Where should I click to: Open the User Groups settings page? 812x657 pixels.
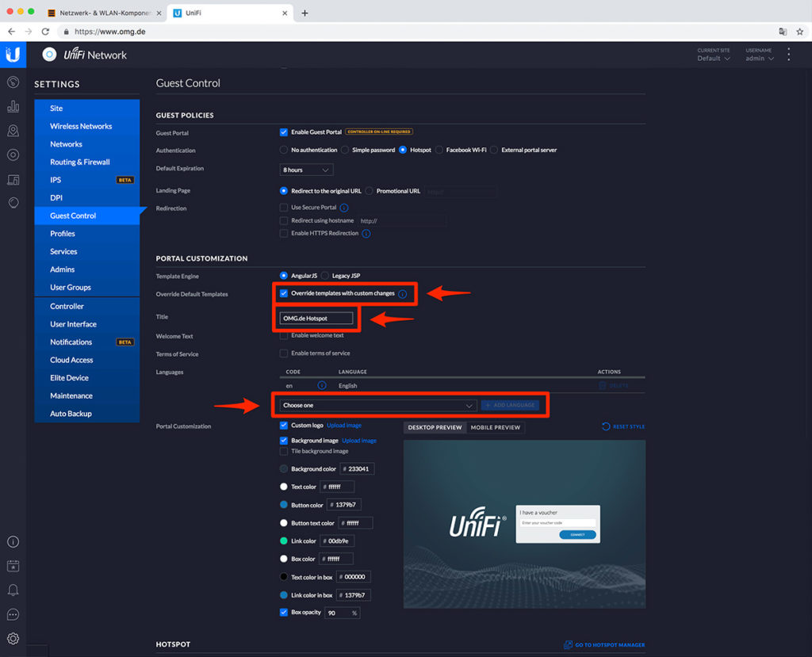pos(71,288)
